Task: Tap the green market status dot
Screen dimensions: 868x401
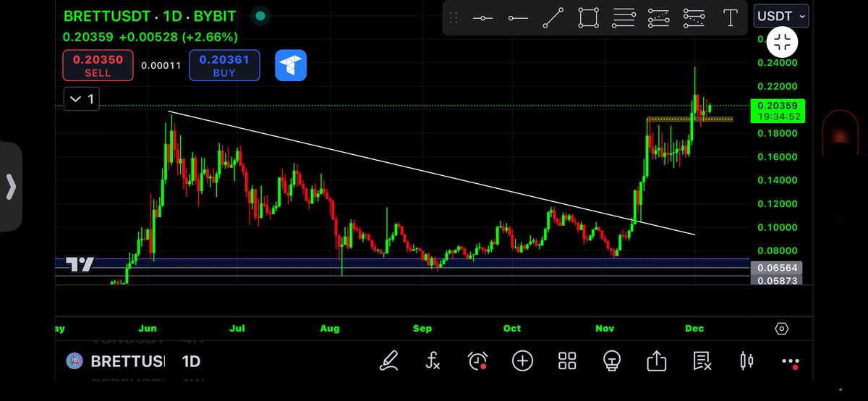Action: pyautogui.click(x=260, y=15)
